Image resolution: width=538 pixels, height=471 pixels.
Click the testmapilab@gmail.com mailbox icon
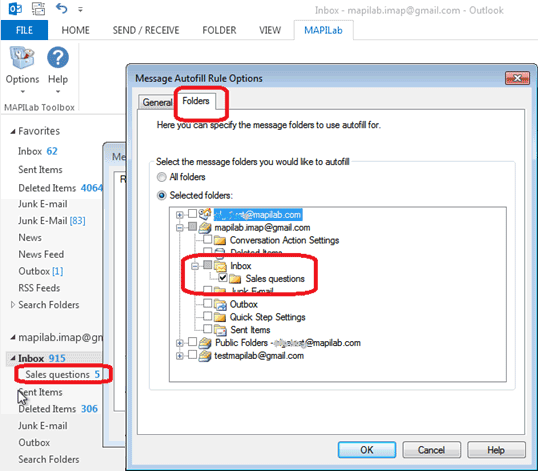tap(205, 356)
